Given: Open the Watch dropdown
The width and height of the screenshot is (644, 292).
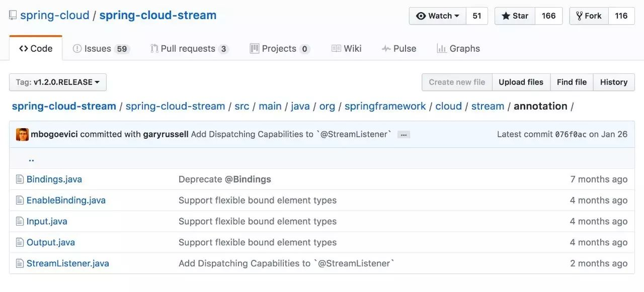Looking at the screenshot, I should [438, 16].
